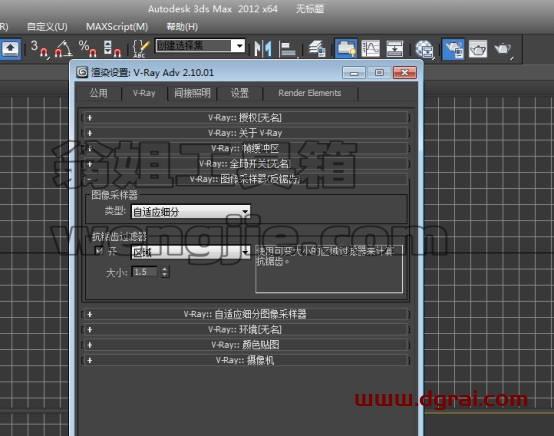Screen dimensions: 554x436
Task: Click the 大小 spinner arrows
Action: click(165, 272)
